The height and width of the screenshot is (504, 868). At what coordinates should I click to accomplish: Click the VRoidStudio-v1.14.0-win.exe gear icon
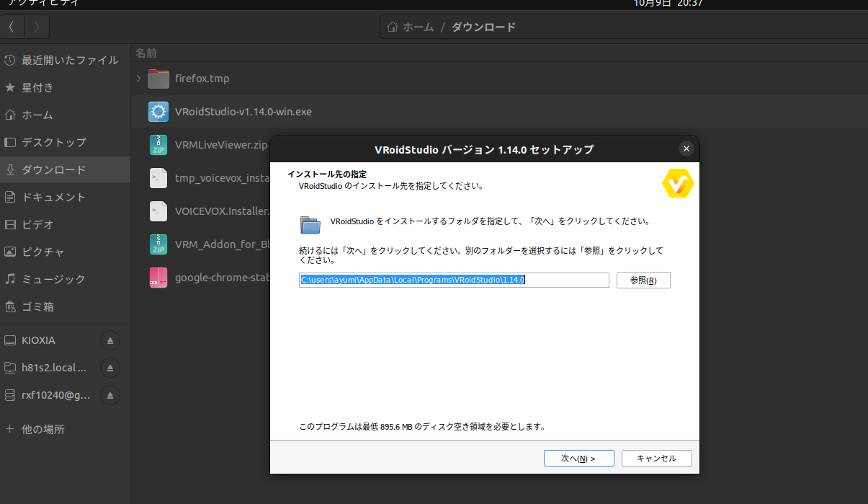[x=158, y=112]
